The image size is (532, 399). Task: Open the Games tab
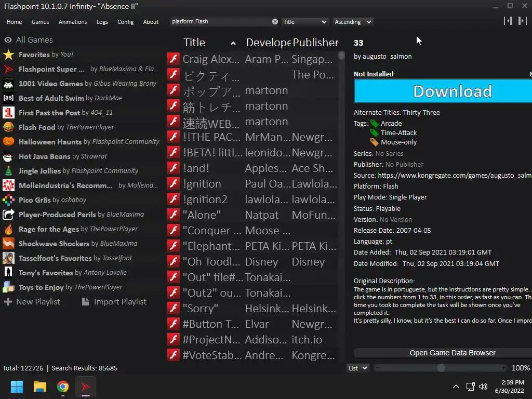coord(40,22)
